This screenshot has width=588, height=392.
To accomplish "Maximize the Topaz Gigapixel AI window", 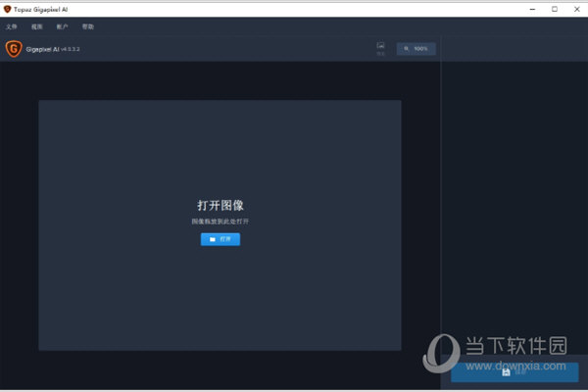I will (x=555, y=9).
